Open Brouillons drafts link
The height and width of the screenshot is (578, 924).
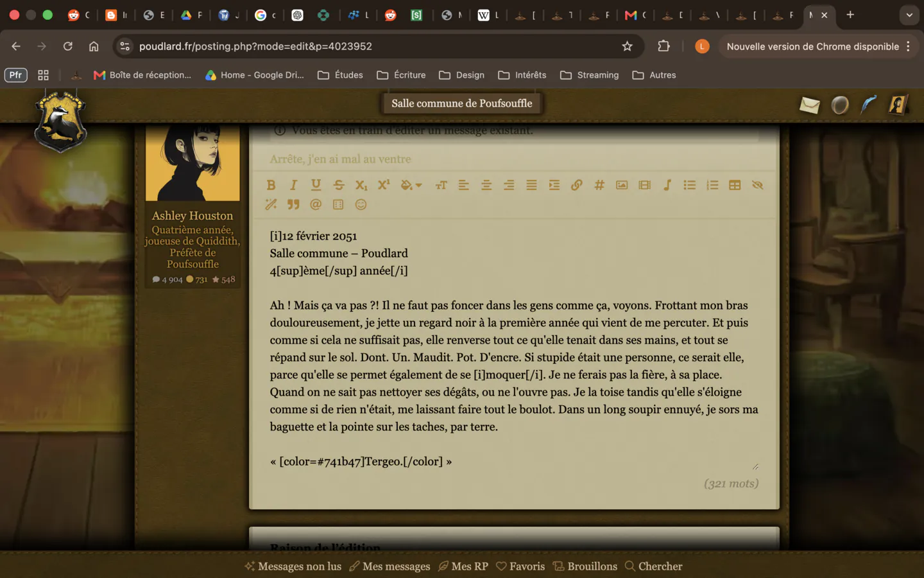pos(585,566)
